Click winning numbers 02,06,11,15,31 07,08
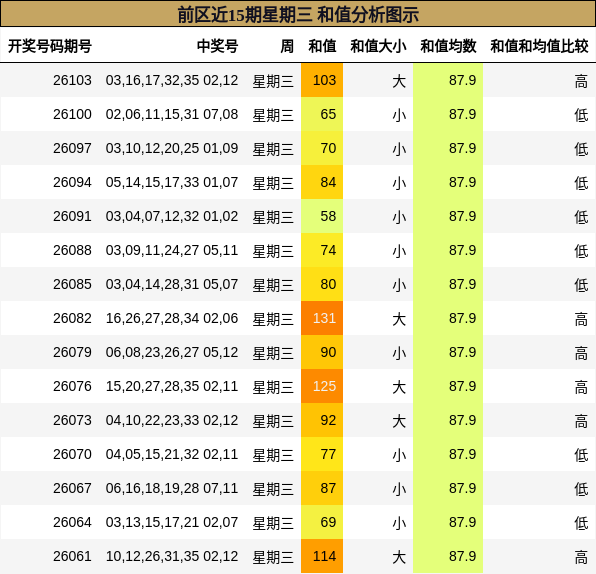The height and width of the screenshot is (574, 596). [x=172, y=114]
